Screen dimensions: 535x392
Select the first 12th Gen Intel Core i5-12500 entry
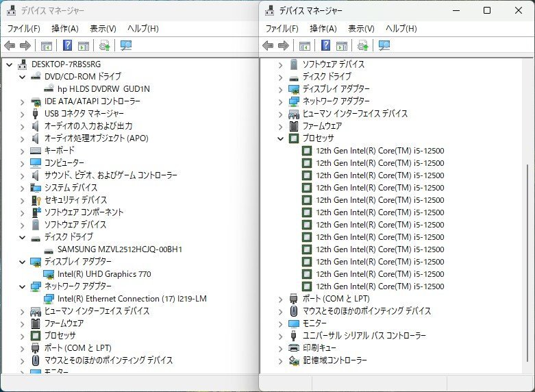tap(380, 151)
